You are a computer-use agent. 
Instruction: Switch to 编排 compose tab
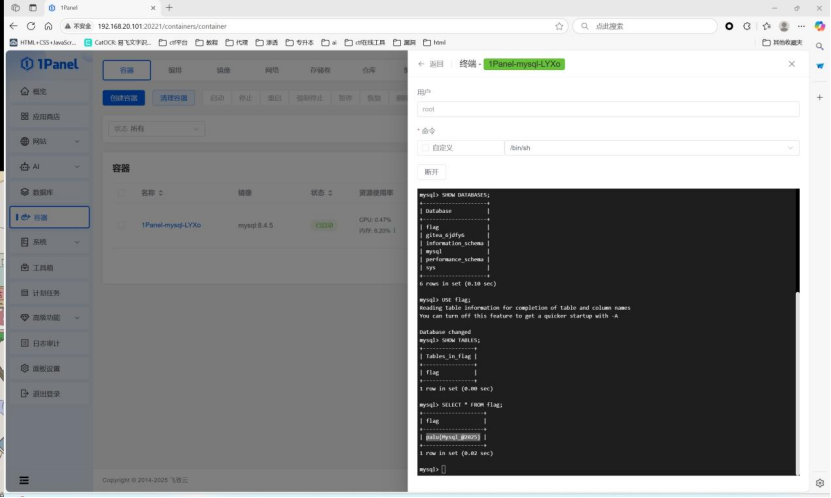[175, 70]
